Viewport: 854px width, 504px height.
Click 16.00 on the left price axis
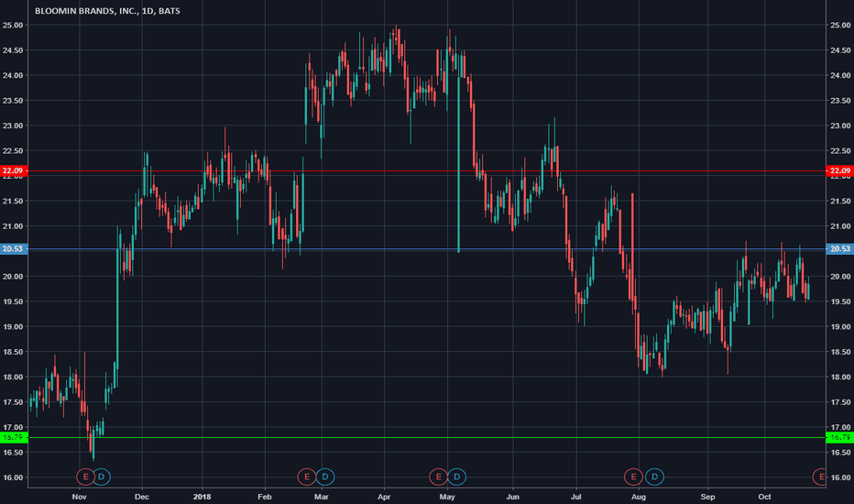[13, 477]
